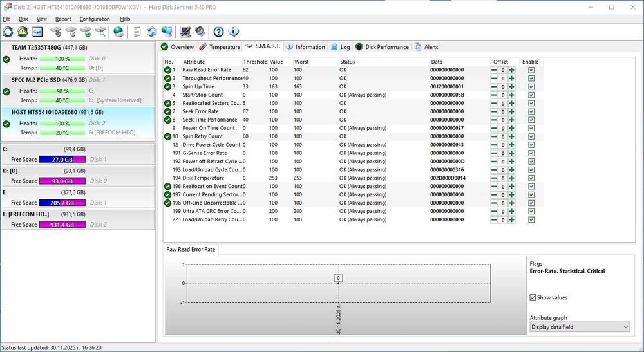The width and height of the screenshot is (644, 352).
Task: Select the Current Pending Sector attribute row
Action: (353, 194)
